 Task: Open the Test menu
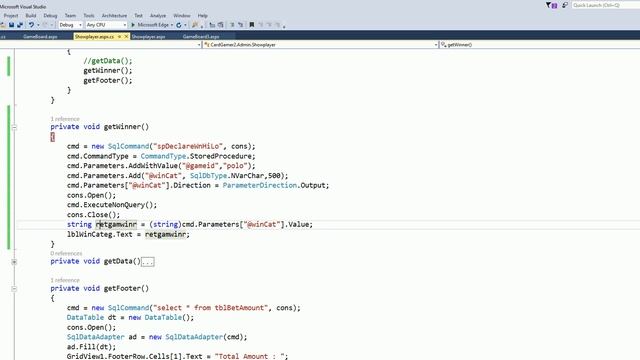coord(139,16)
